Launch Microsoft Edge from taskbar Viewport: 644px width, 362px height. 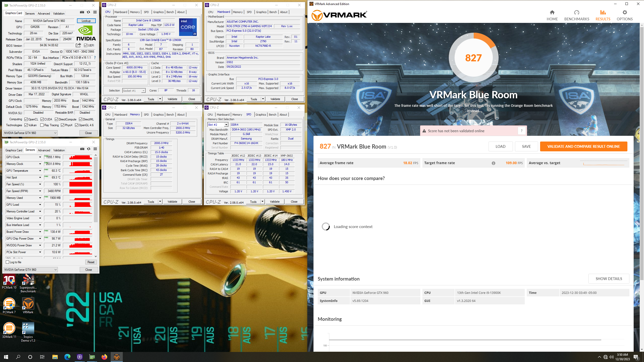click(67, 357)
